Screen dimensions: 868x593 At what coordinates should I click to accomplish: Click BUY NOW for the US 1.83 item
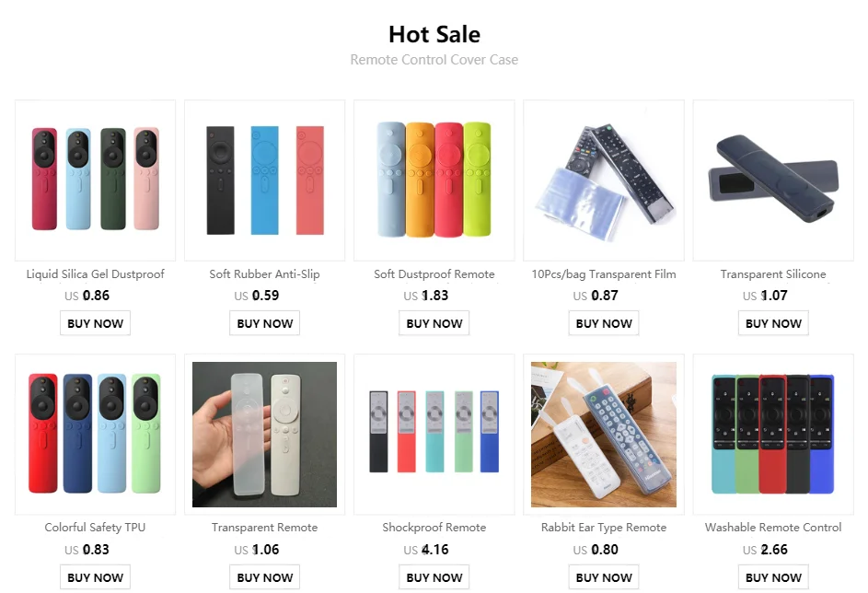click(x=434, y=323)
